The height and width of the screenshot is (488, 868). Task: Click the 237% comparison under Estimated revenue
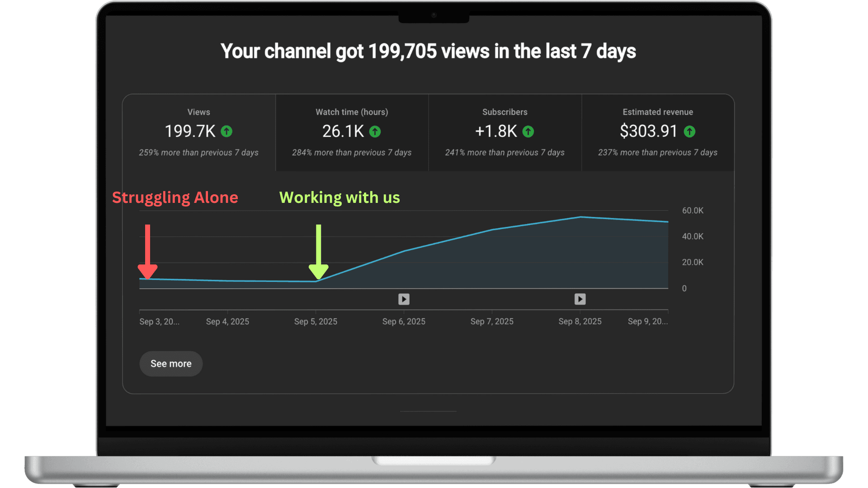(657, 153)
